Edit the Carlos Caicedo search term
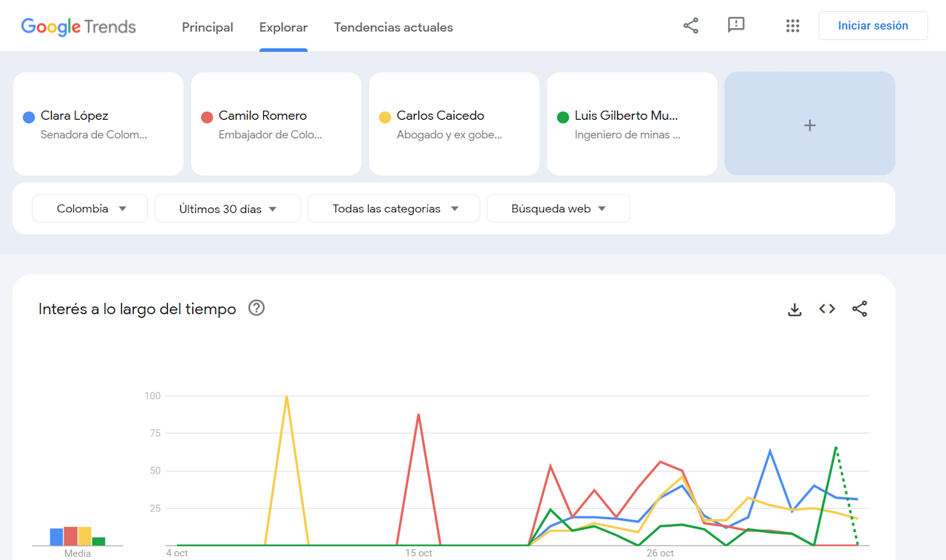This screenshot has height=560, width=946. [x=454, y=124]
